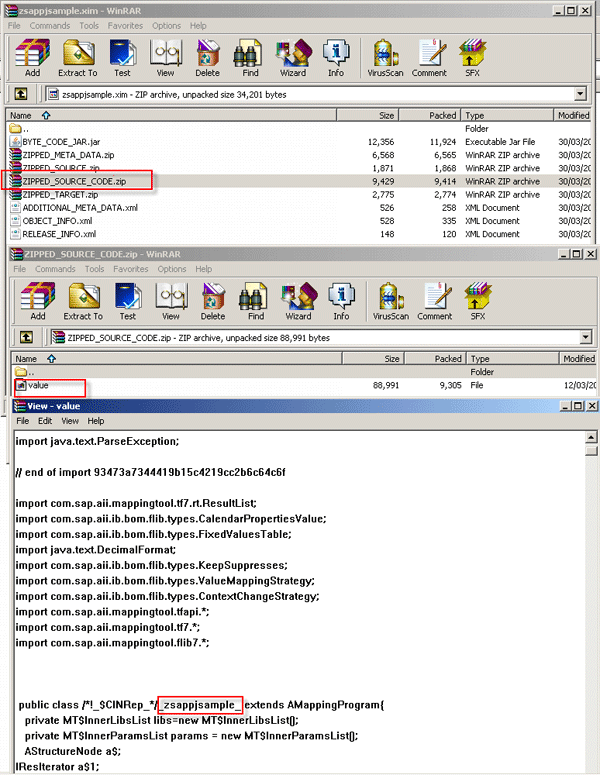The width and height of the screenshot is (600, 775).
Task: Open File menu in zsappjsample.xim window
Action: [x=14, y=25]
